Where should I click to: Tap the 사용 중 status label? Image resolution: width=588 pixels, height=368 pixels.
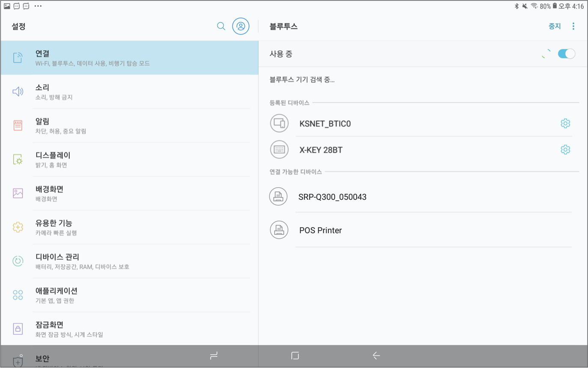pyautogui.click(x=281, y=54)
